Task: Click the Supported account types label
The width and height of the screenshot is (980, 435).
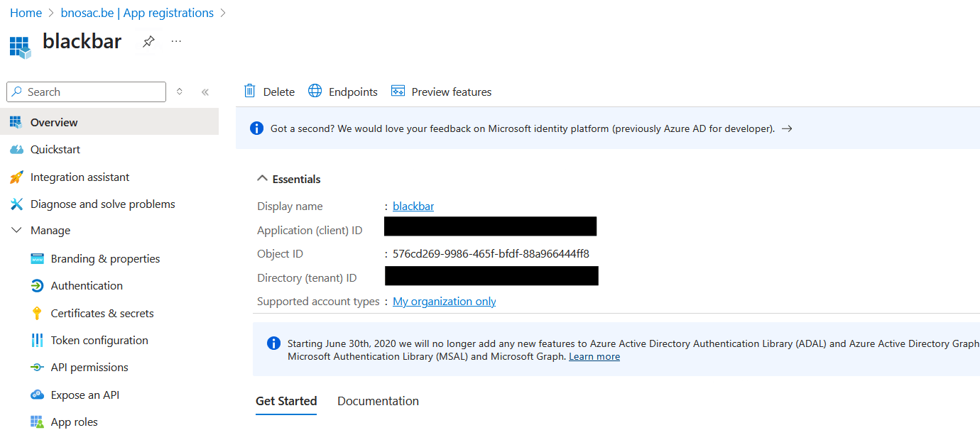Action: point(318,301)
